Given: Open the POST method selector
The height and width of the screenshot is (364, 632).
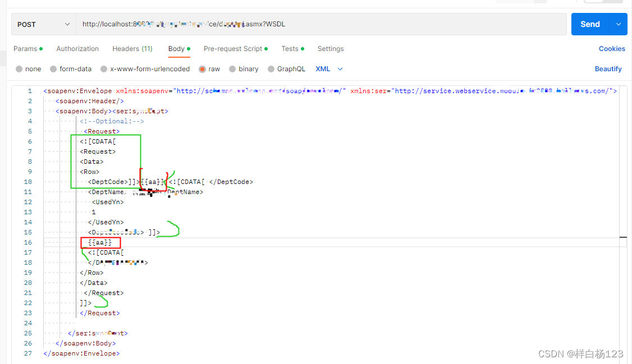Looking at the screenshot, I should coord(43,24).
